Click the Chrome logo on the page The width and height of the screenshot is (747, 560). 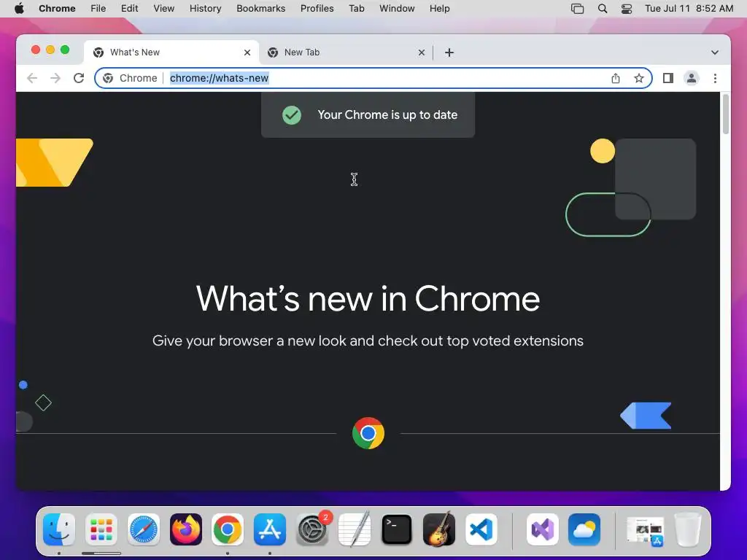pyautogui.click(x=368, y=433)
